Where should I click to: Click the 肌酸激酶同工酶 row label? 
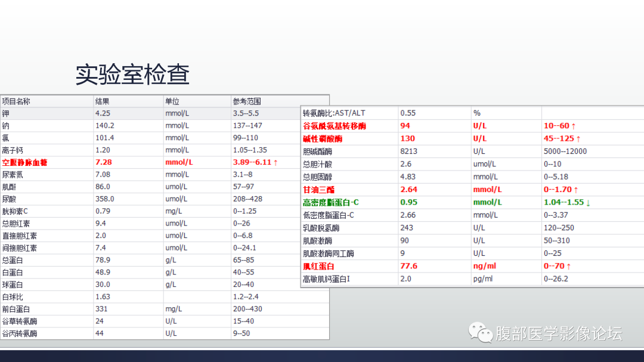tap(328, 253)
